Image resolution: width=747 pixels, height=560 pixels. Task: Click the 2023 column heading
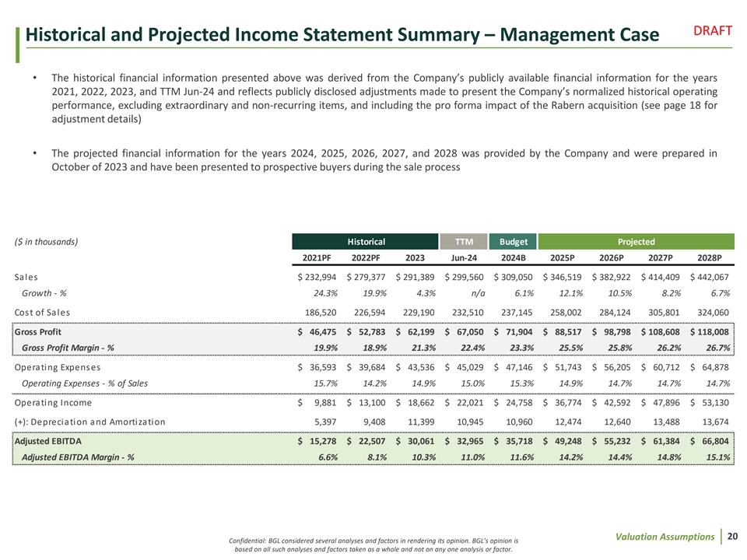pyautogui.click(x=415, y=257)
